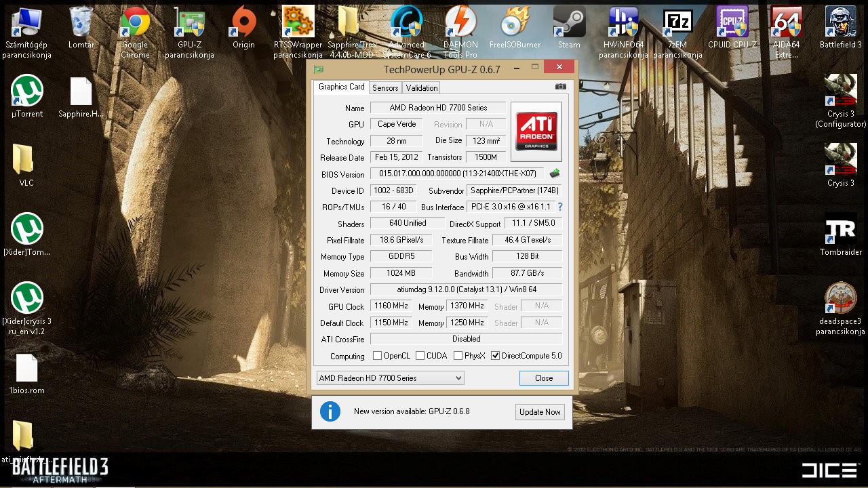Screen dimensions: 868x488
Task: Launch Crysis 3 game shortcut
Action: tap(840, 165)
